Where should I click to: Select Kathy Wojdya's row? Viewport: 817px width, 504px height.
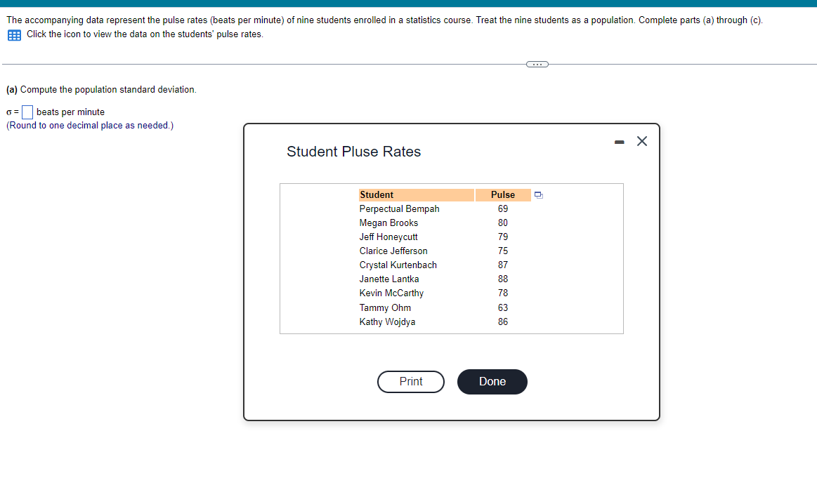tap(386, 321)
